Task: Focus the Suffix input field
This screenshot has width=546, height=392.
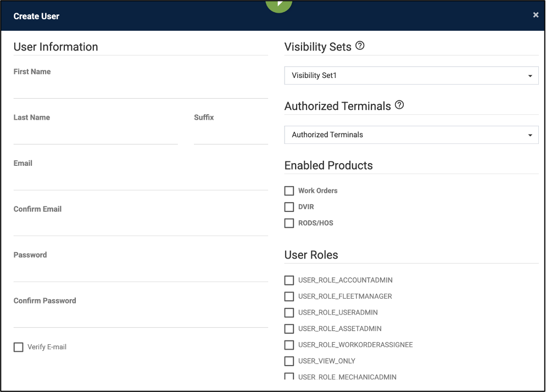Action: pyautogui.click(x=231, y=136)
